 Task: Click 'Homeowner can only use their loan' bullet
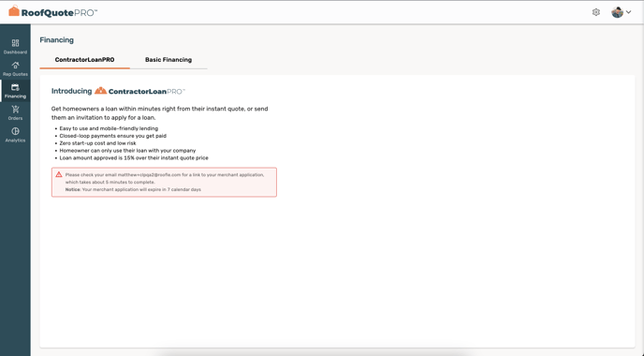[127, 151]
